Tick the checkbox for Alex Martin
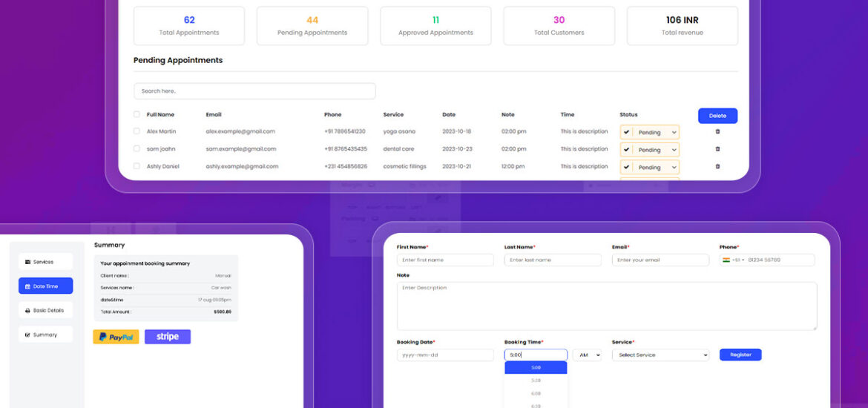868x408 pixels. coord(137,132)
